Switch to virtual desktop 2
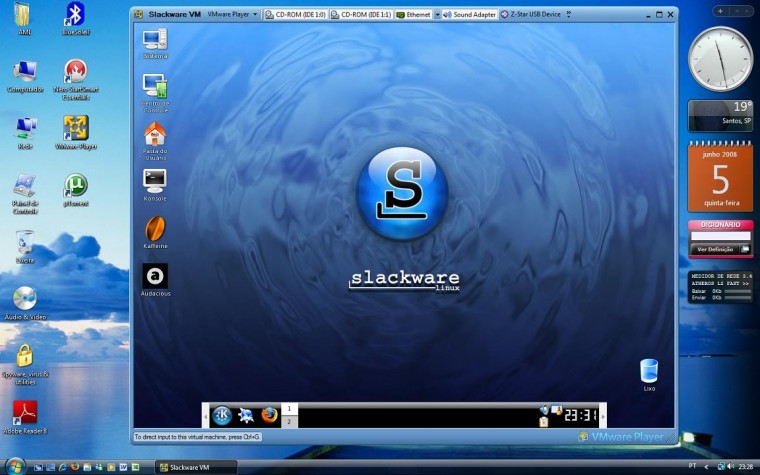 pyautogui.click(x=289, y=422)
